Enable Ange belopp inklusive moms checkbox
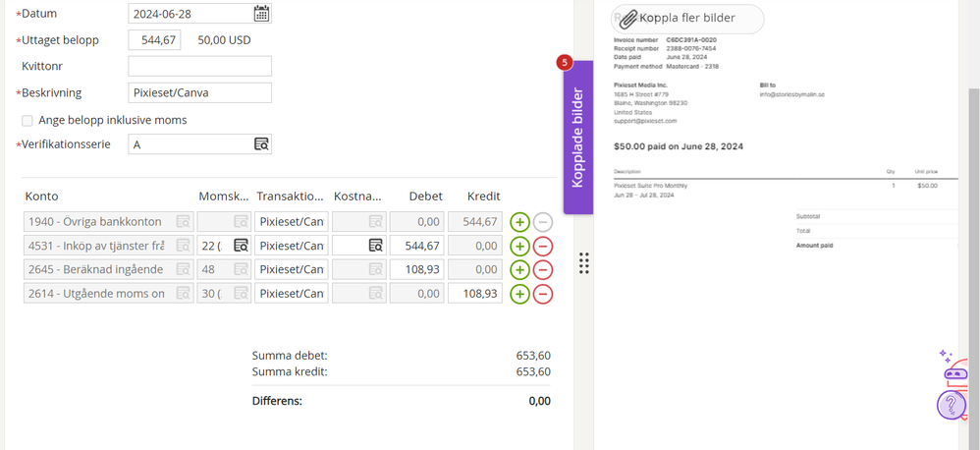The image size is (980, 450). (x=27, y=120)
